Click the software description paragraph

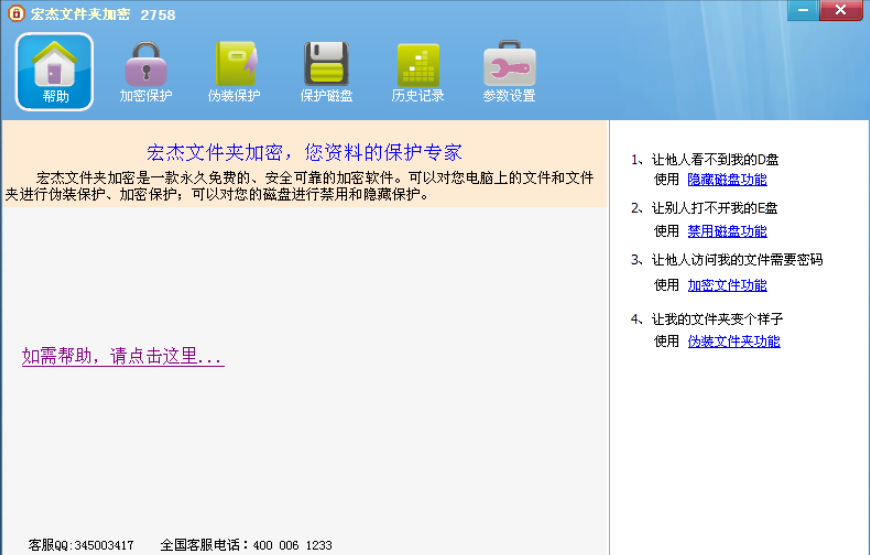304,186
